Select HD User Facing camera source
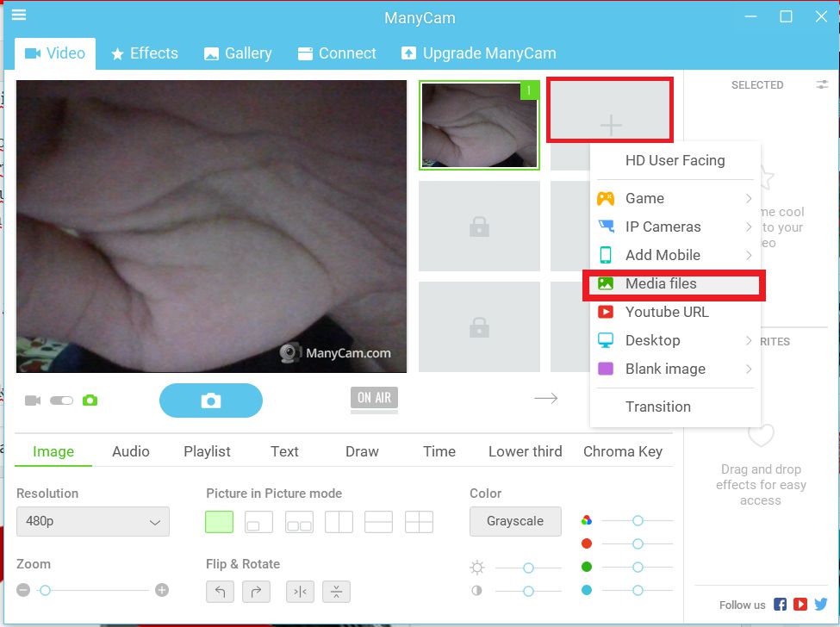Viewport: 840px width, 627px height. point(675,160)
